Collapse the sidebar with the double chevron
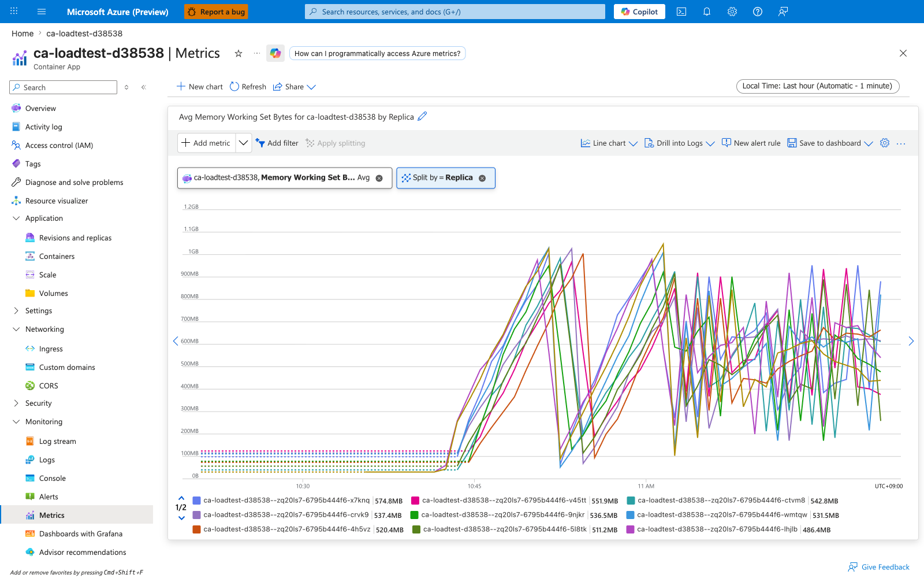This screenshot has width=924, height=578. (143, 87)
